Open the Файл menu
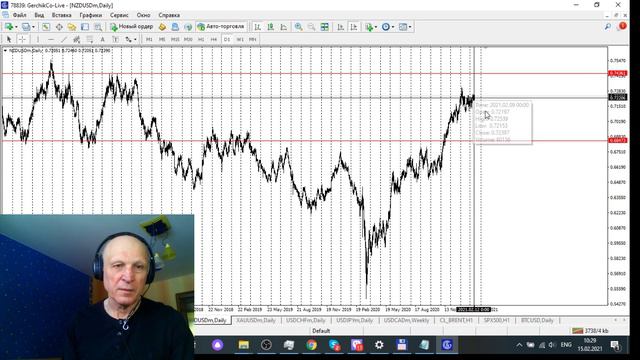 tap(20, 15)
